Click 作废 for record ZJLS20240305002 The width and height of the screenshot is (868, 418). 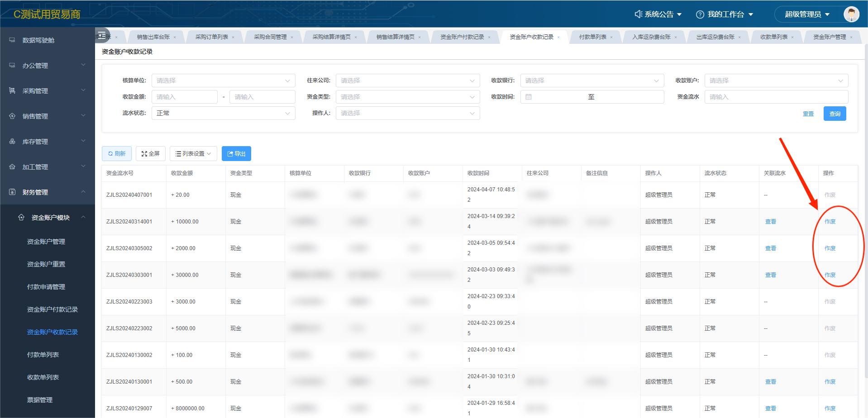click(x=830, y=248)
